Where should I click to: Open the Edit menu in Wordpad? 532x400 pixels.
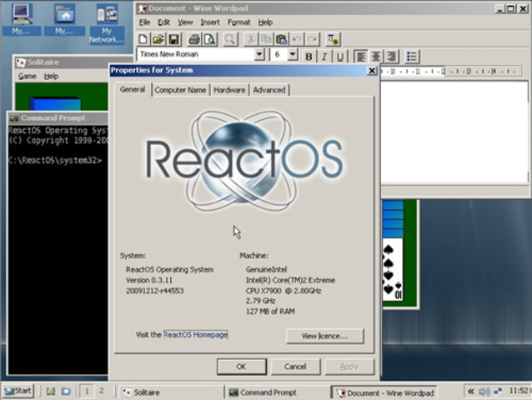coord(163,22)
